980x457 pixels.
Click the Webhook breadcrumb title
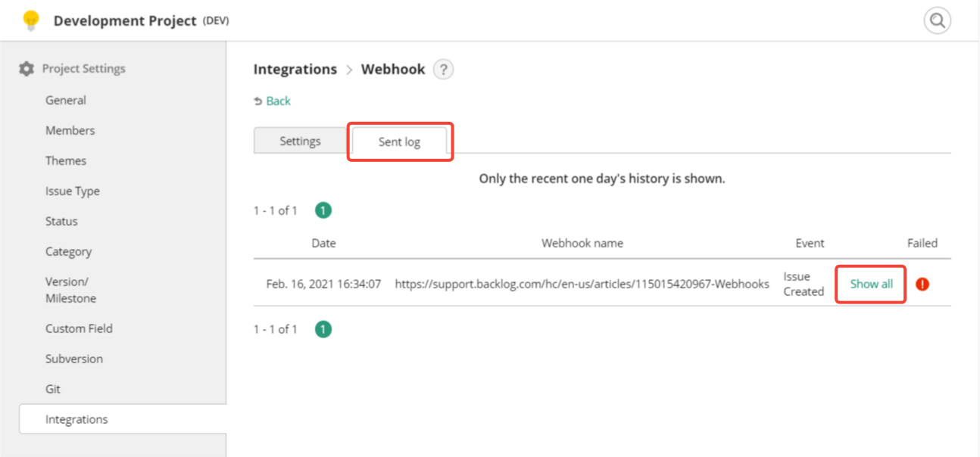393,70
